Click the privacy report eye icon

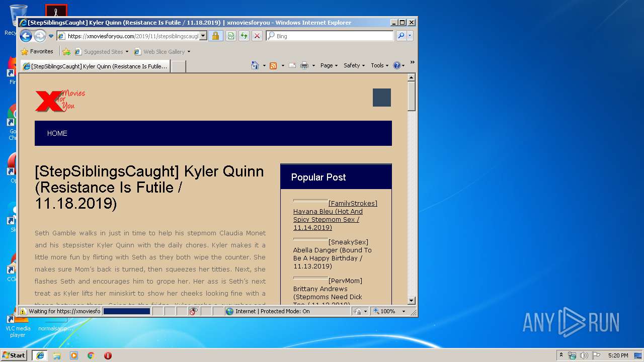click(x=193, y=311)
